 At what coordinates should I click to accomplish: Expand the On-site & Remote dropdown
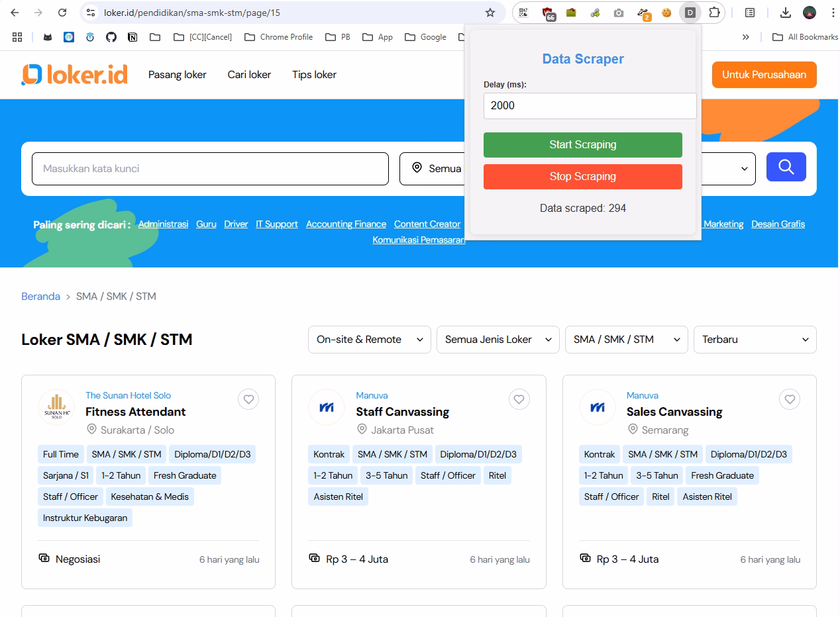coord(369,340)
